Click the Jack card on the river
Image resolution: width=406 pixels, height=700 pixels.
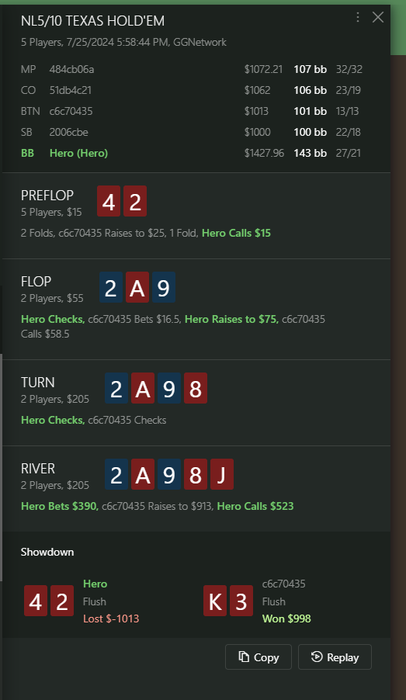coord(222,475)
